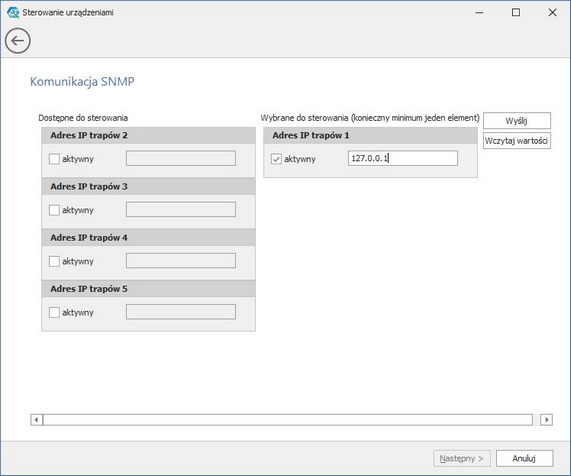
Task: Check aktywny under Adres IP trapów 5
Action: coord(54,312)
